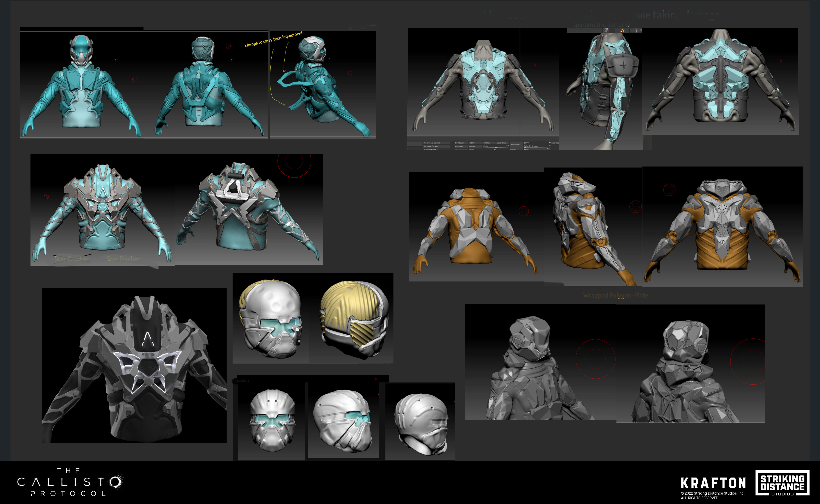Click the 2022 Striking Distance copyright text
The height and width of the screenshot is (504, 820).
712,496
